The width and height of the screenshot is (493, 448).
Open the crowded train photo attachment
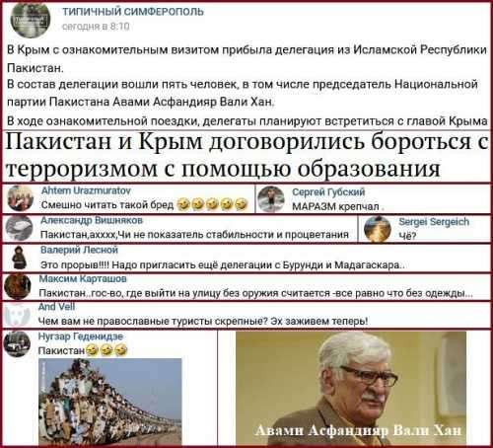point(110,402)
